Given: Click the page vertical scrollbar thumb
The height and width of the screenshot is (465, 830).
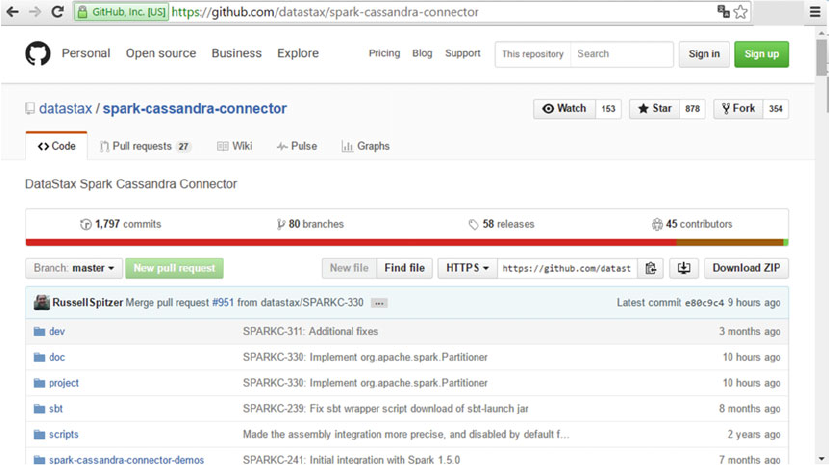Looking at the screenshot, I should (822, 58).
